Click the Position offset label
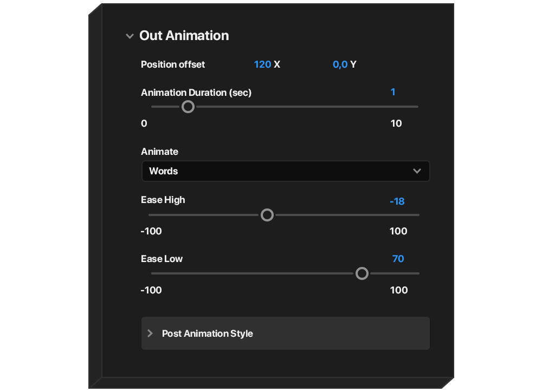The image size is (542, 392). click(x=173, y=64)
